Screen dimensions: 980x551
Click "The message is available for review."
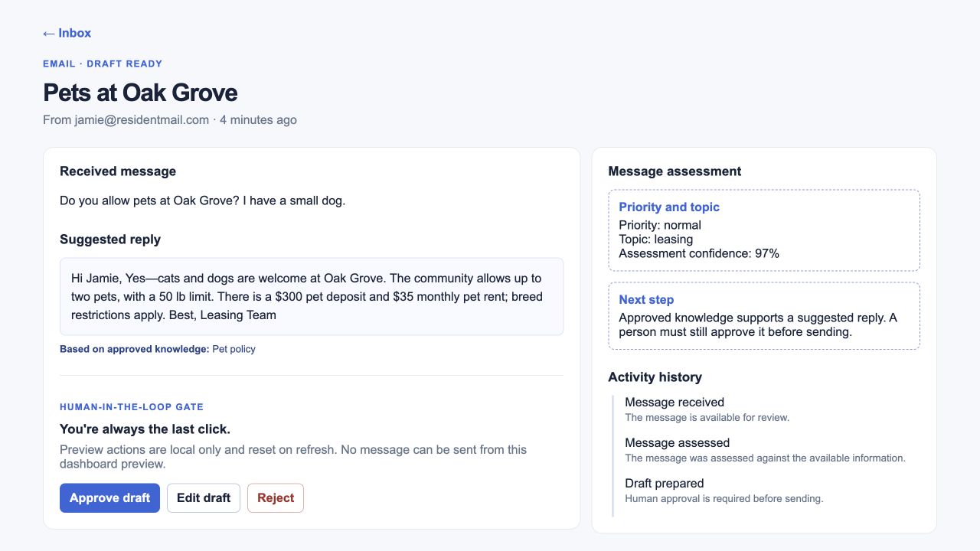click(707, 418)
